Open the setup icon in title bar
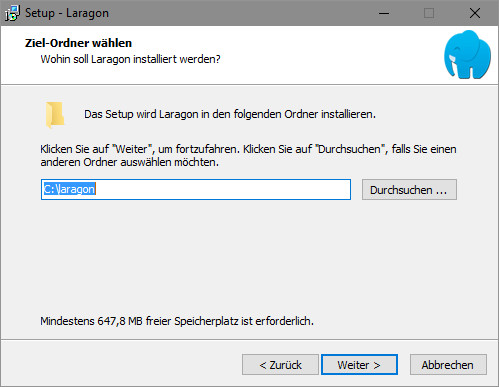499x387 pixels. point(12,13)
